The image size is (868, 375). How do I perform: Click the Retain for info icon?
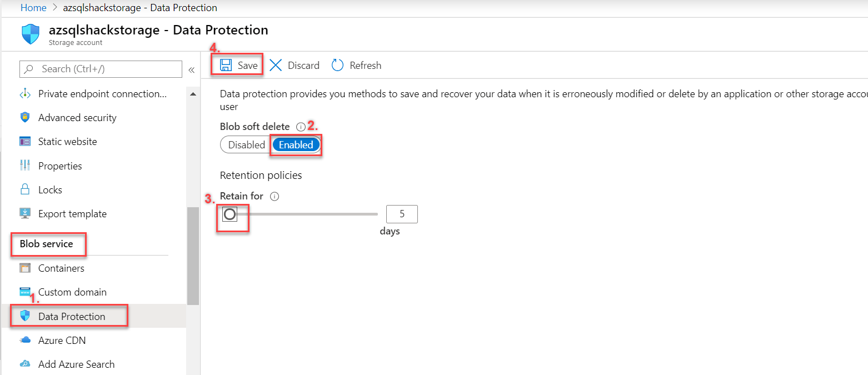[274, 196]
